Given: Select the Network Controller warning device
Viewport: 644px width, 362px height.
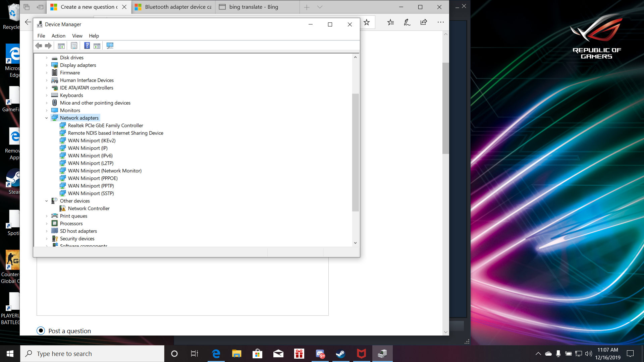Looking at the screenshot, I should pos(89,208).
